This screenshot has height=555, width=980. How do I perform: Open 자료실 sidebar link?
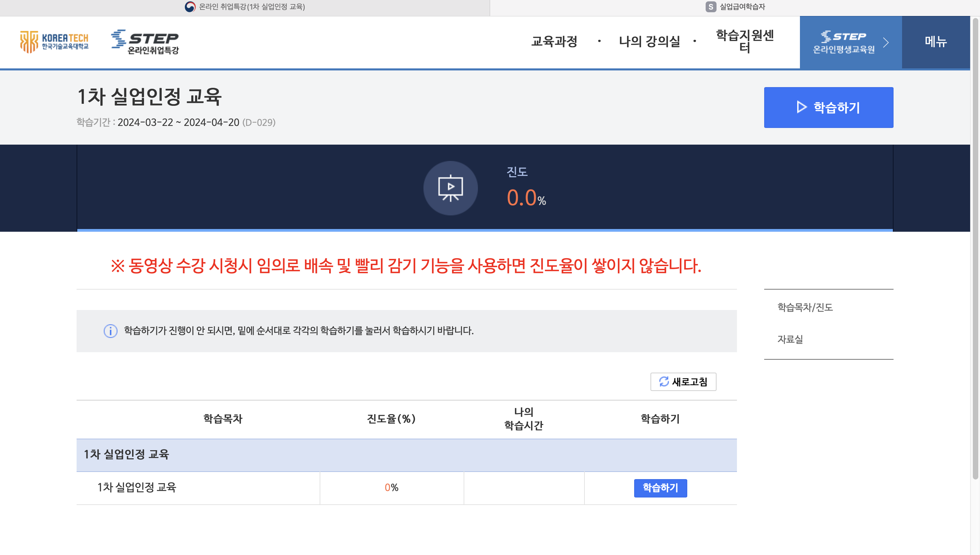coord(790,339)
